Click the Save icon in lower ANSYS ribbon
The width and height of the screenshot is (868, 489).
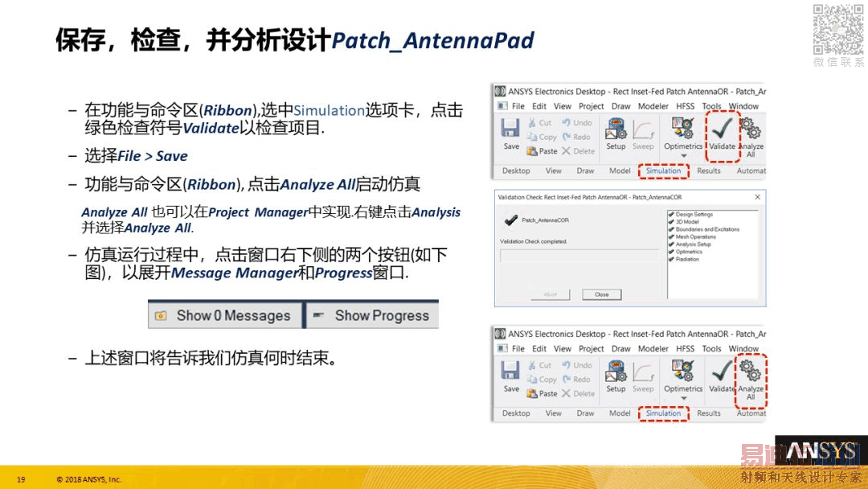point(510,371)
